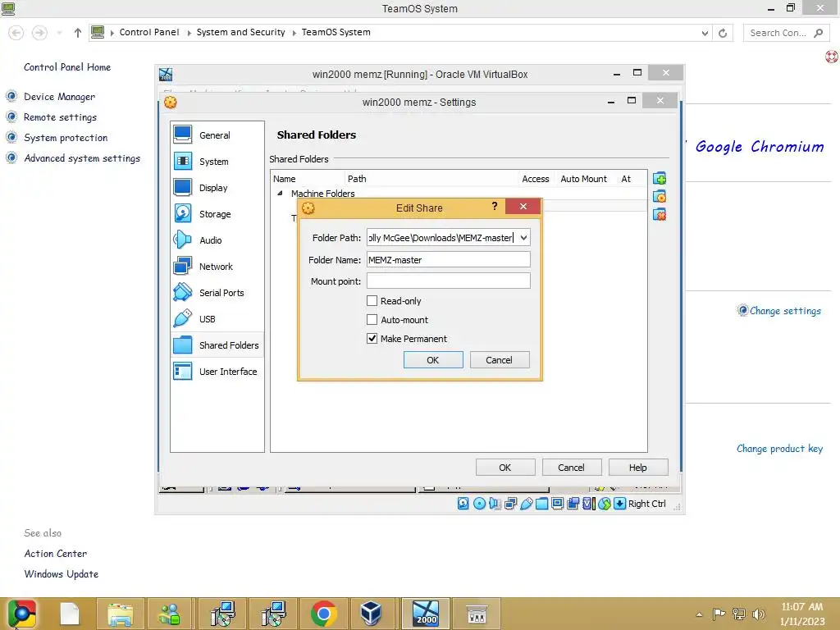Open System settings category
The width and height of the screenshot is (840, 630).
click(217, 162)
